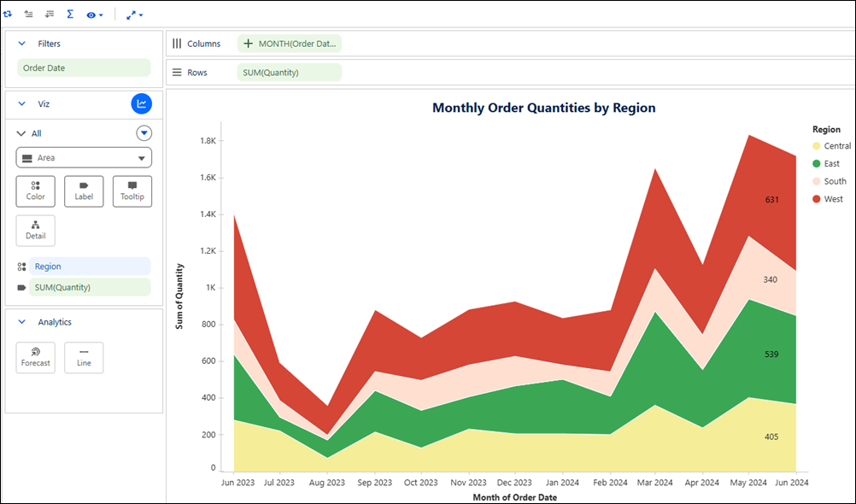Click the sigma totals icon
Screen dimensions: 856x504
pyautogui.click(x=70, y=15)
